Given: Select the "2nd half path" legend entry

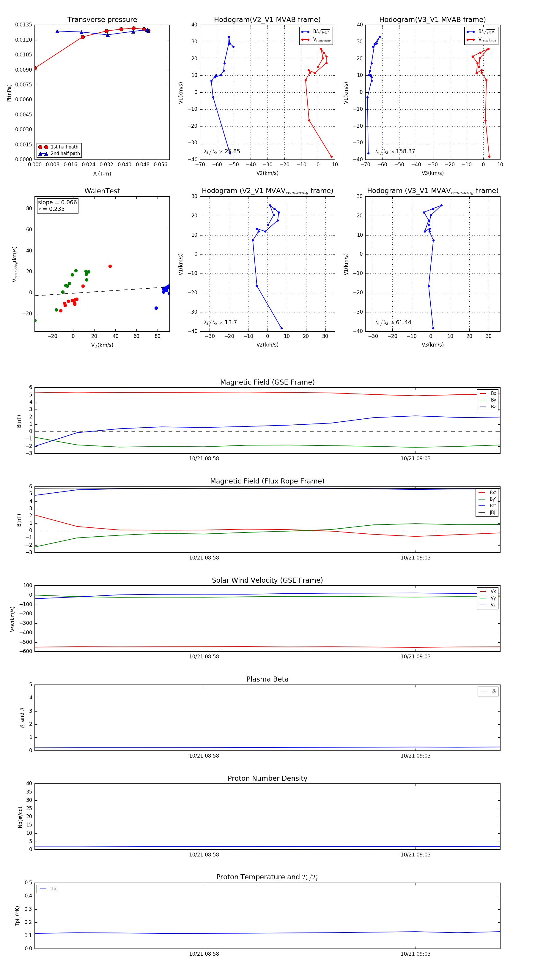Looking at the screenshot, I should click(x=59, y=154).
